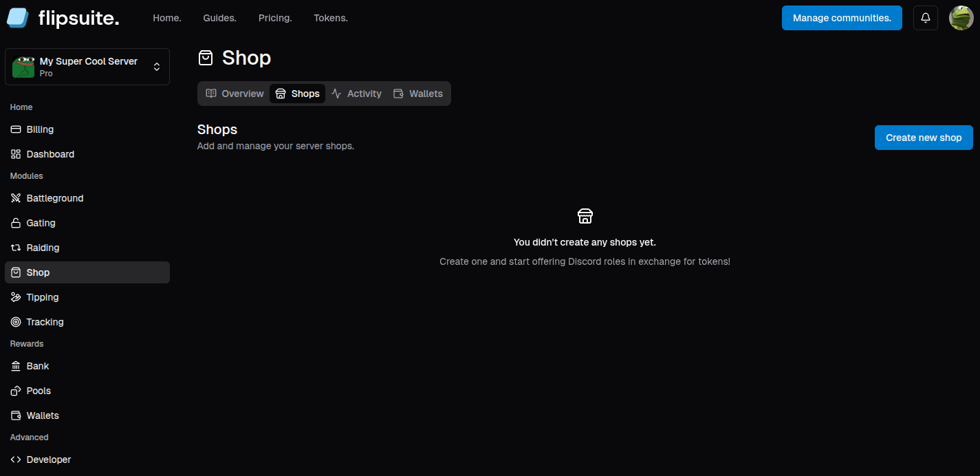Screen dimensions: 980x476
Task: Click the Battleground crossed swords icon
Action: [x=16, y=198]
